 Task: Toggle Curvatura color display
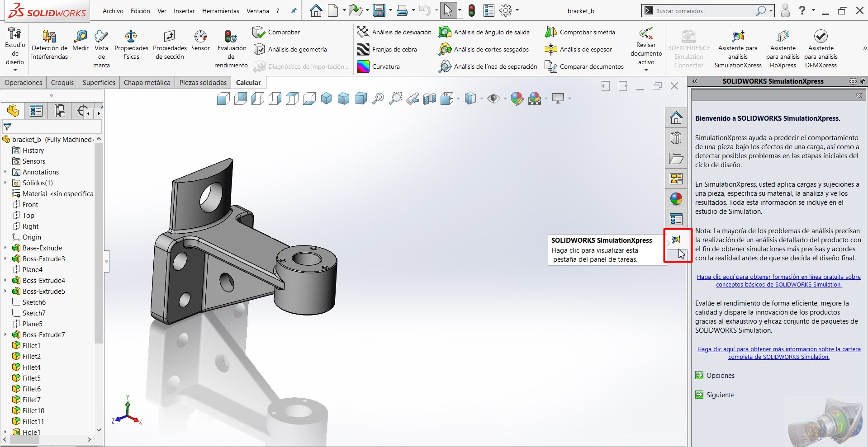(x=378, y=66)
